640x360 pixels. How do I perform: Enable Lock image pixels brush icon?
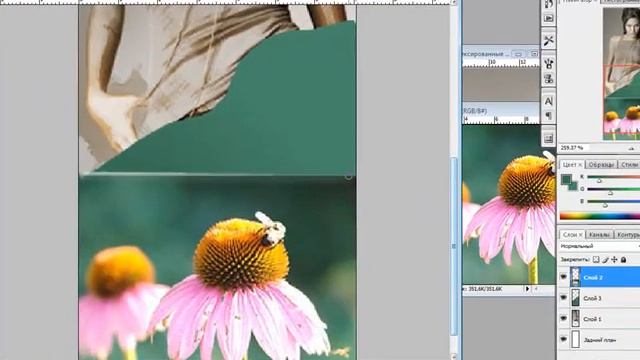tap(605, 260)
